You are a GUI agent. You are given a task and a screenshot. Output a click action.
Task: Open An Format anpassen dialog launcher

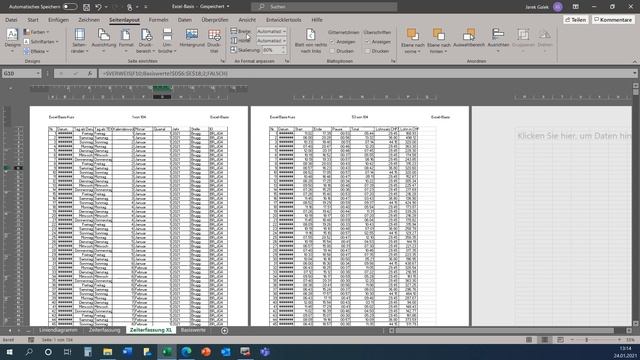tap(287, 61)
